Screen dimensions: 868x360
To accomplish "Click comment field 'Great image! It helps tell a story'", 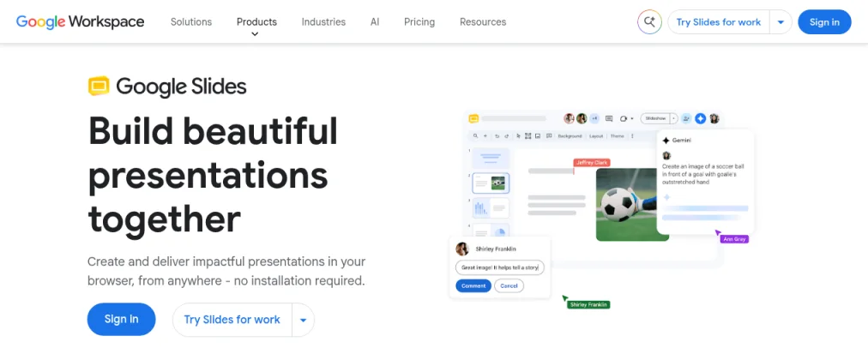I will pyautogui.click(x=500, y=267).
